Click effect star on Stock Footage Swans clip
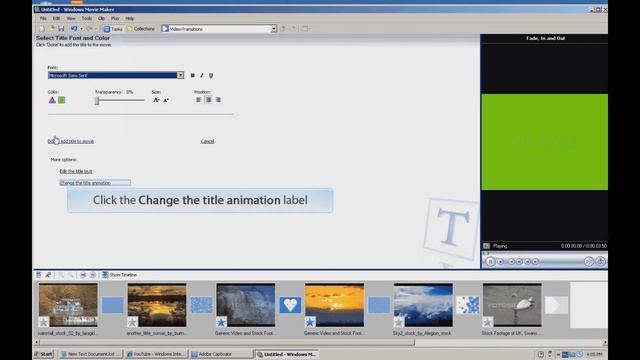 487,322
